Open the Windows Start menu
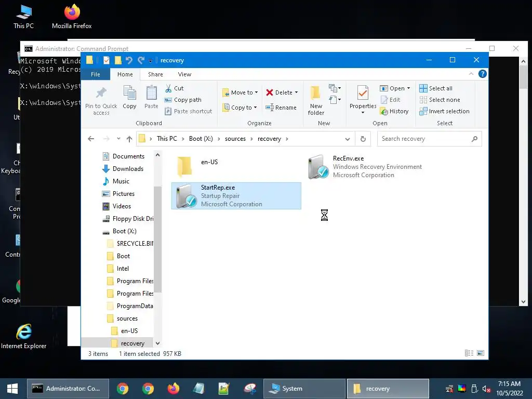The width and height of the screenshot is (532, 399). [12, 389]
